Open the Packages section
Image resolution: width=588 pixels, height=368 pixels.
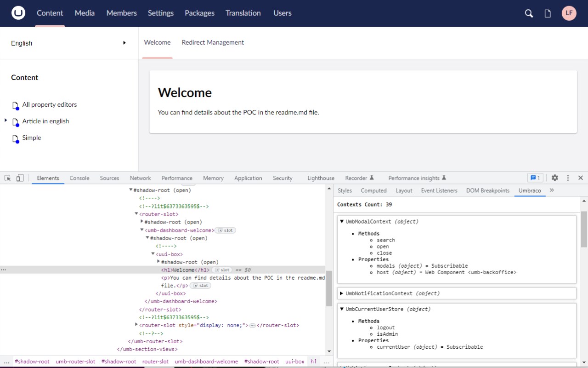[199, 13]
